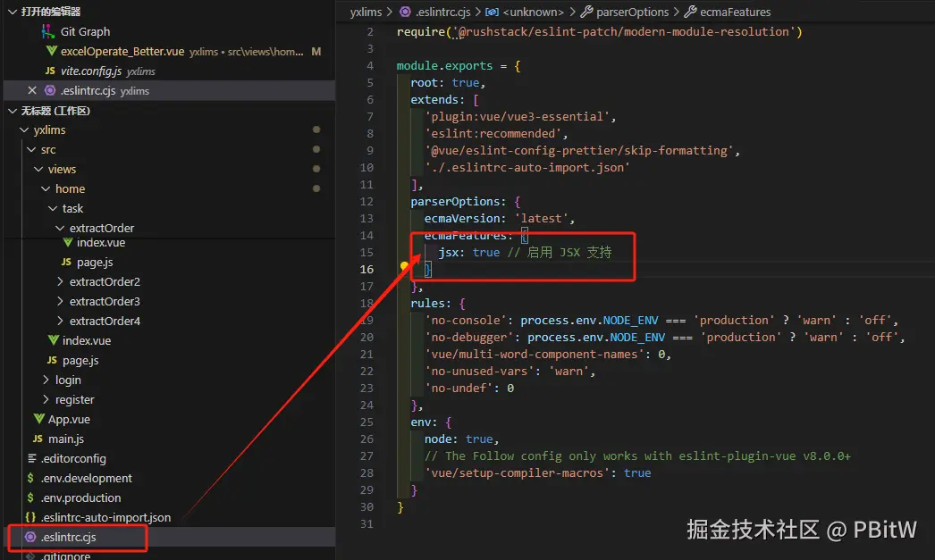
Task: Open .env.production file
Action: [x=80, y=498]
